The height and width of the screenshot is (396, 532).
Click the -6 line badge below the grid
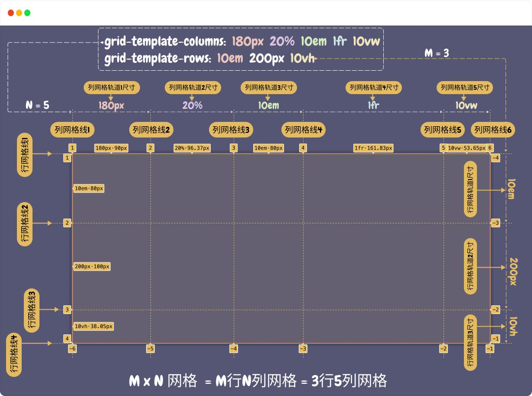tap(72, 349)
